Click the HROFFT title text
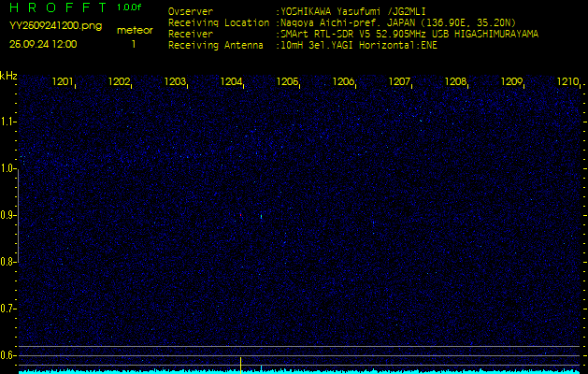The height and width of the screenshot is (374, 588). (x=54, y=8)
